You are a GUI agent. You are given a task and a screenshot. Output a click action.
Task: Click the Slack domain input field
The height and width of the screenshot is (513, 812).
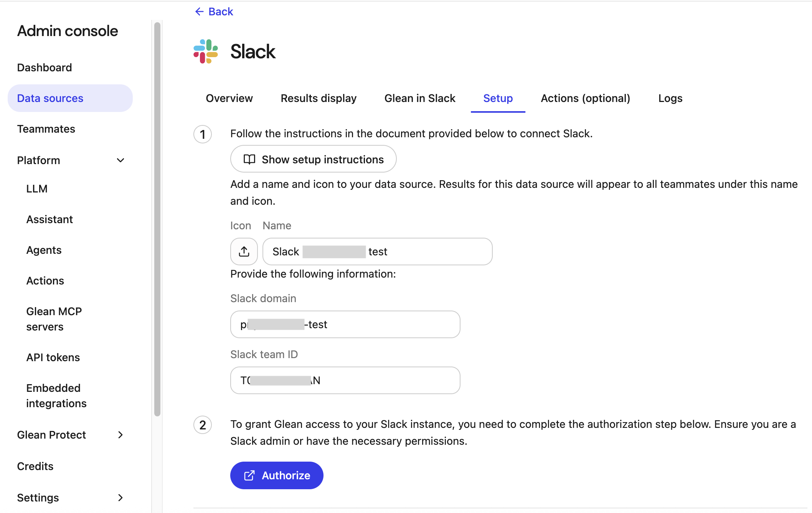[345, 324]
